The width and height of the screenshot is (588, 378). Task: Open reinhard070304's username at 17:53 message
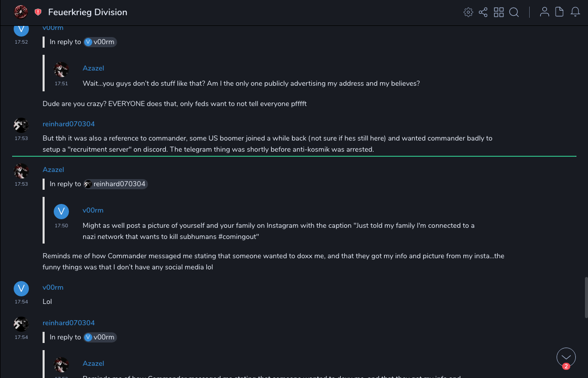[68, 124]
